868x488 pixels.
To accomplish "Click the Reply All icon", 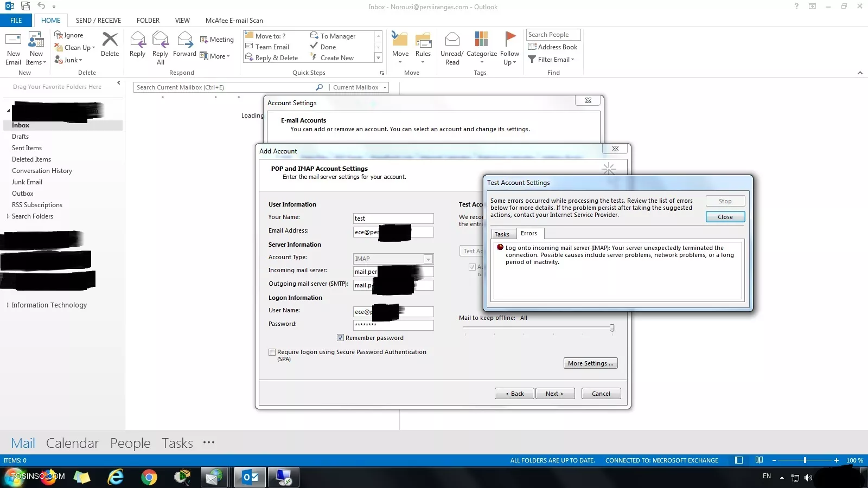I will [160, 40].
